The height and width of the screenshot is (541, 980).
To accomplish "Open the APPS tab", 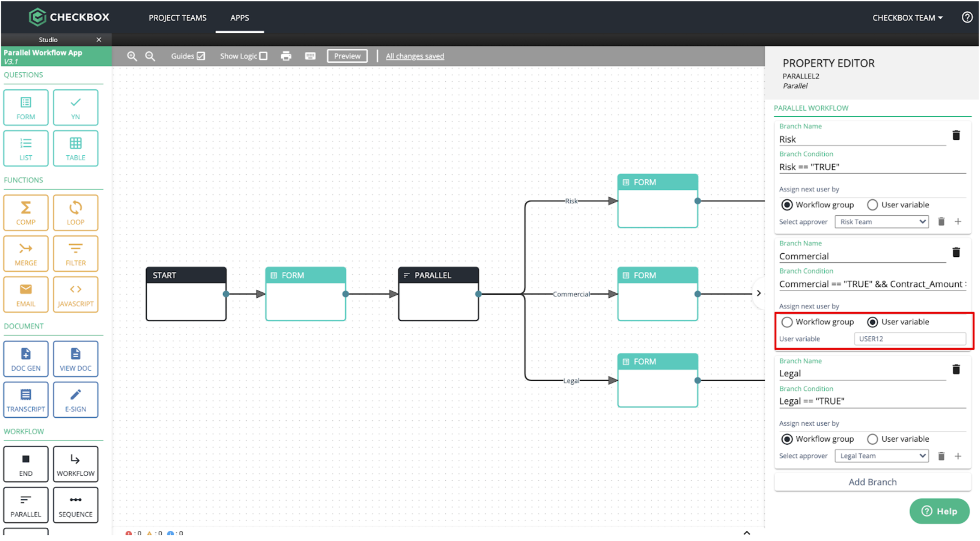I will coord(239,18).
